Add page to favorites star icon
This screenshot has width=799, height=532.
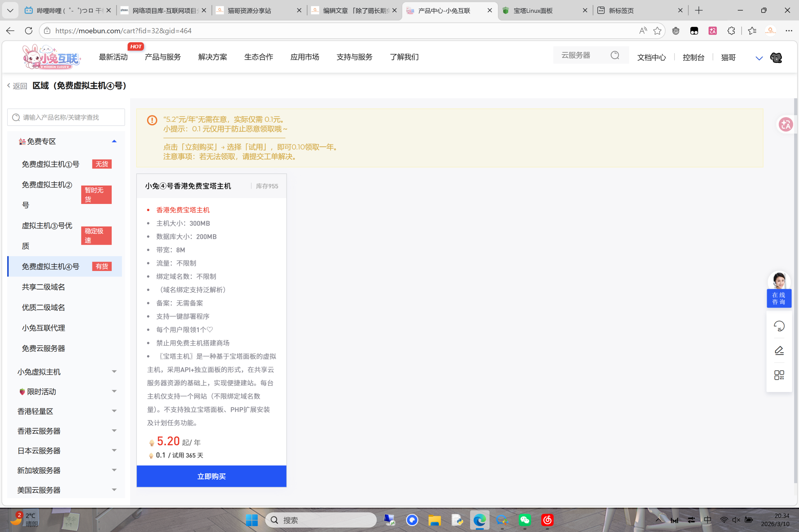point(657,31)
